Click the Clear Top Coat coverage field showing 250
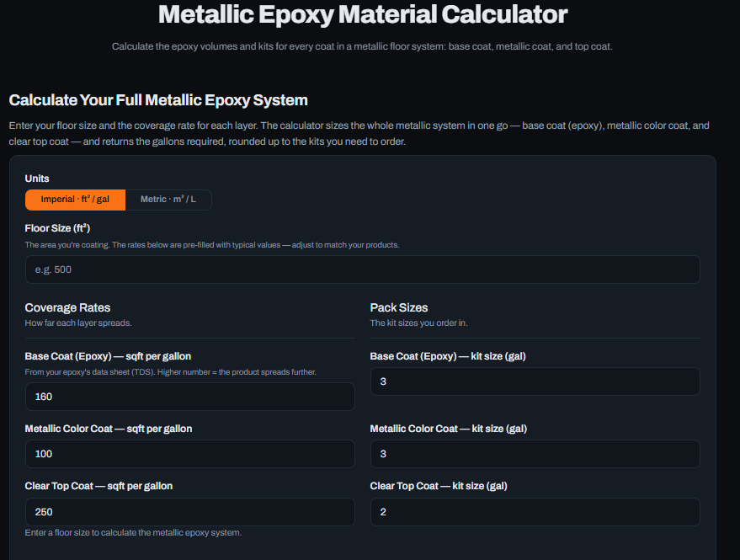This screenshot has width=740, height=560. click(x=189, y=512)
